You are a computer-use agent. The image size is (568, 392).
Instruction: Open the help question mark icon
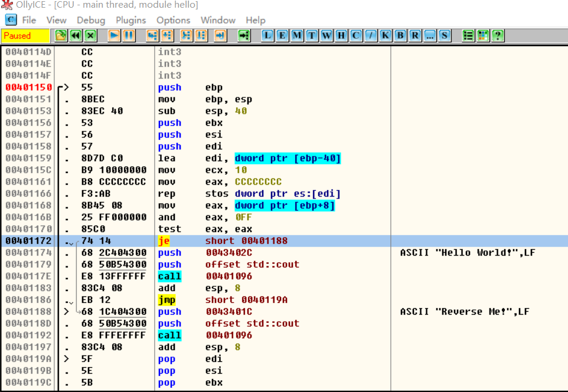(498, 35)
